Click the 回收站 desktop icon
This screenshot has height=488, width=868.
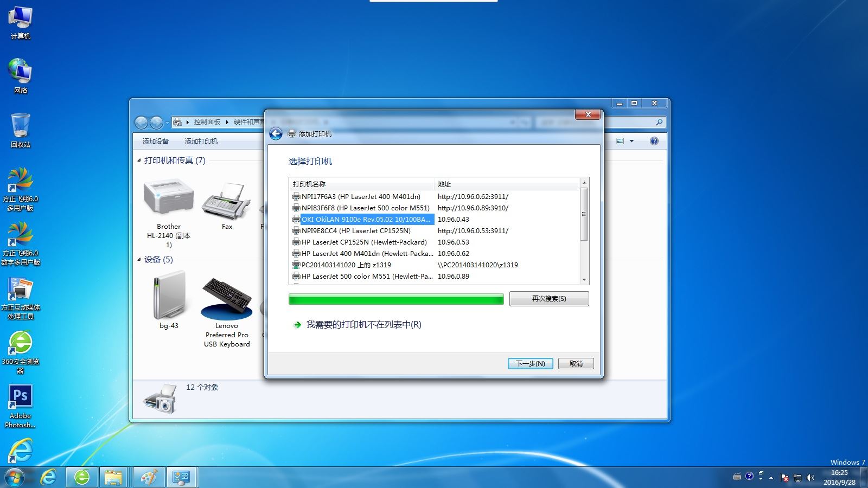pos(20,131)
